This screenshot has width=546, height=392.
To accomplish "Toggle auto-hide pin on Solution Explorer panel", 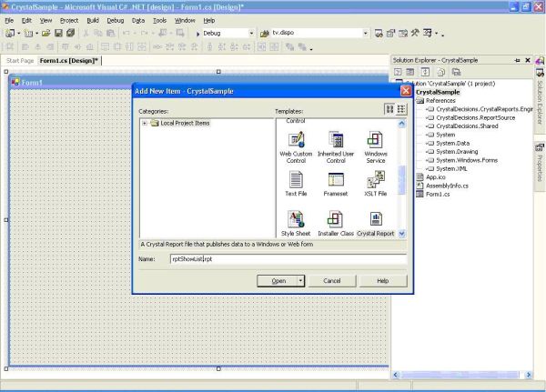I will pyautogui.click(x=517, y=60).
